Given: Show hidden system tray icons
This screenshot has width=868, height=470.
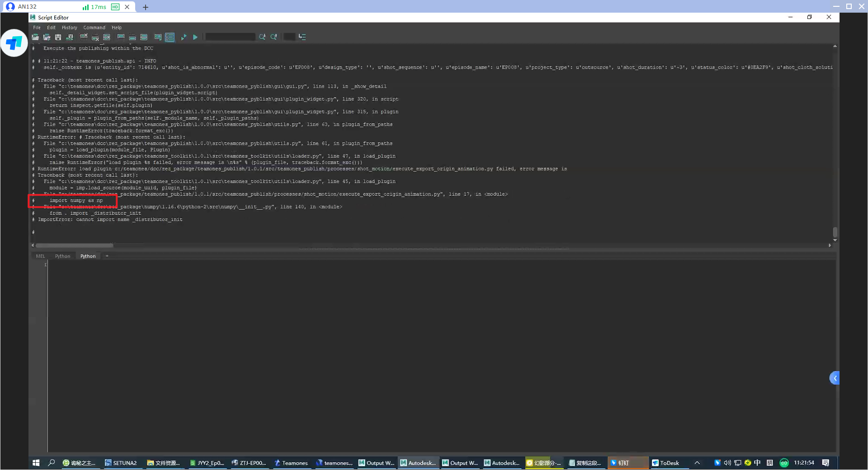Looking at the screenshot, I should [697, 463].
